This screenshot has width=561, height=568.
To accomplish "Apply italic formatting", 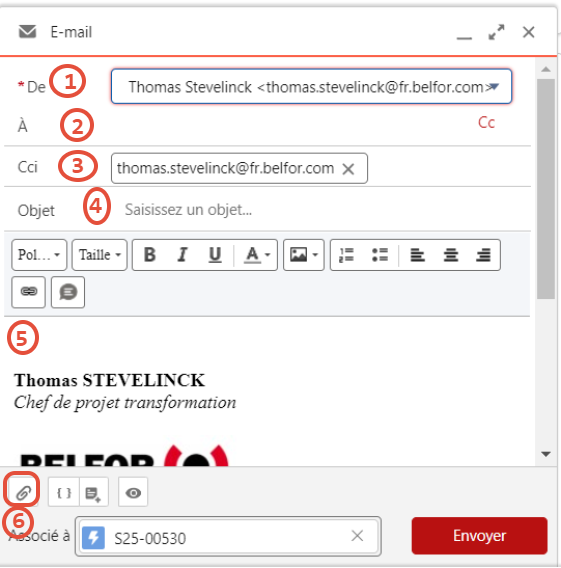I will pos(183,255).
